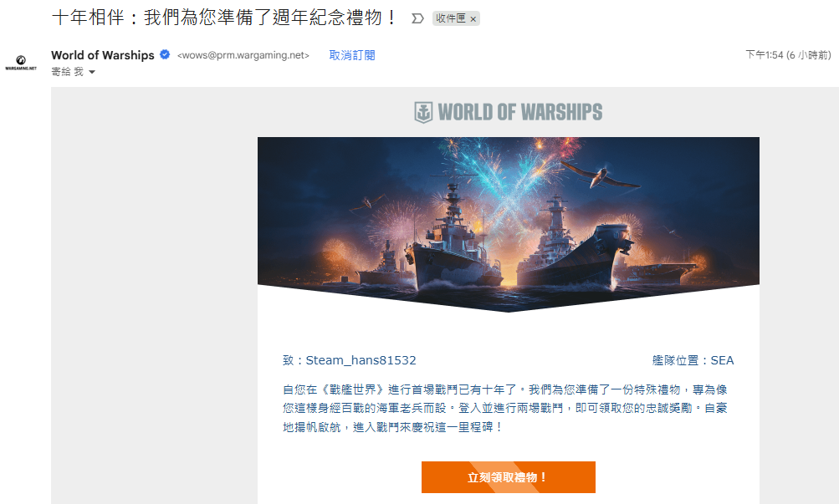Screen dimensions: 839x504
Task: Click the Steam_hans81532 username text
Action: point(361,360)
